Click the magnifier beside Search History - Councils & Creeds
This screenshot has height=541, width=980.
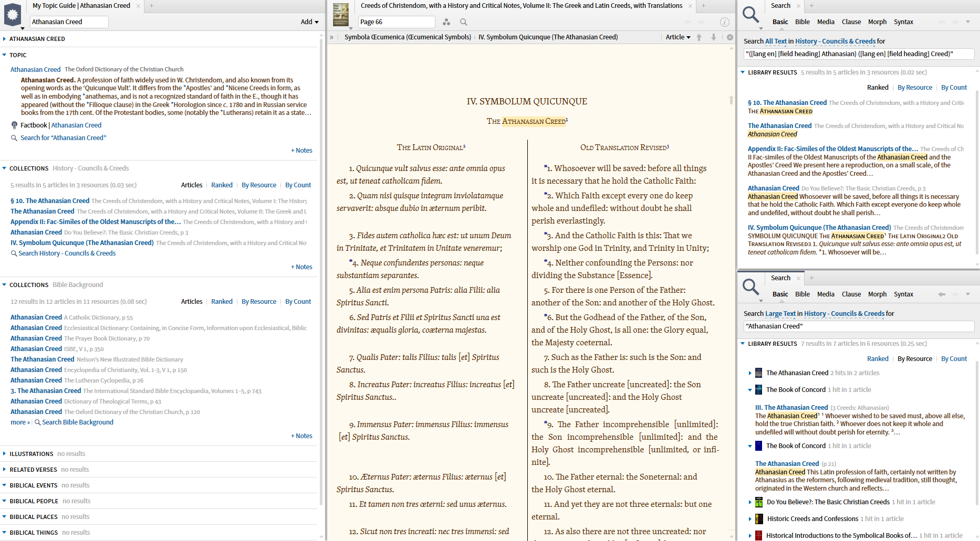click(14, 253)
